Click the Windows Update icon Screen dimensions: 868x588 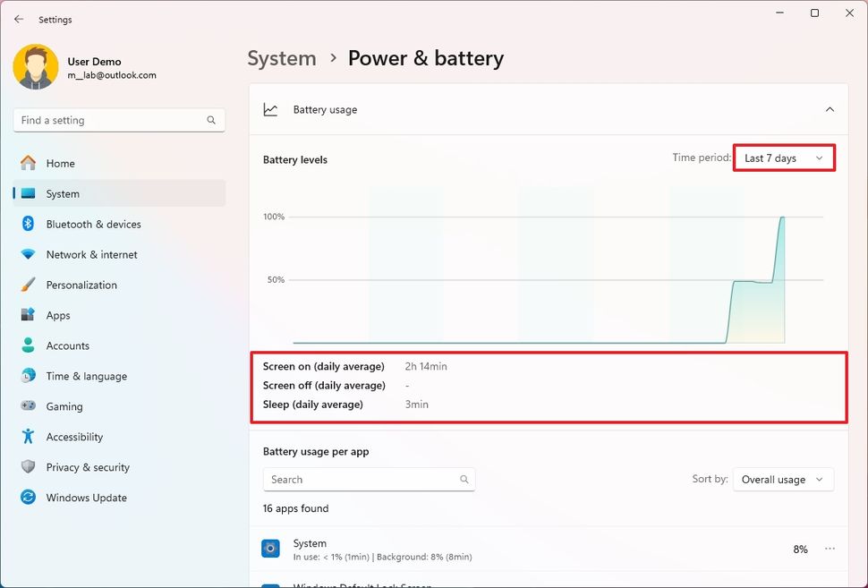click(x=27, y=498)
